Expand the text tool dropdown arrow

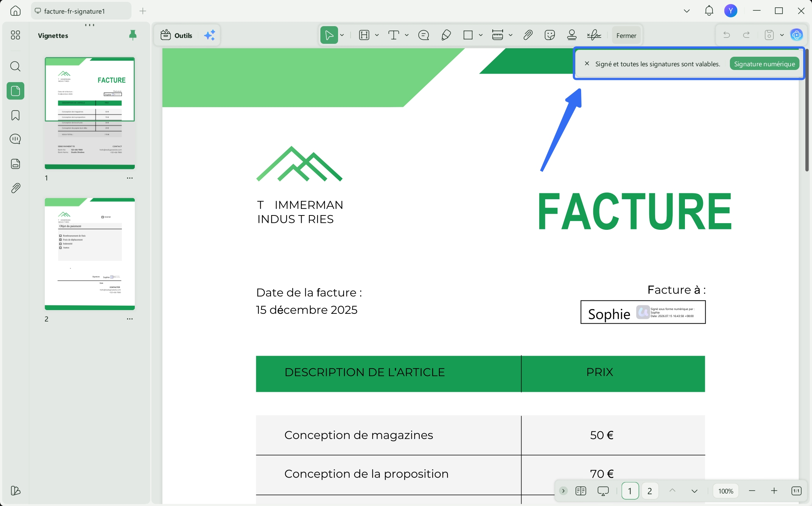(x=407, y=35)
